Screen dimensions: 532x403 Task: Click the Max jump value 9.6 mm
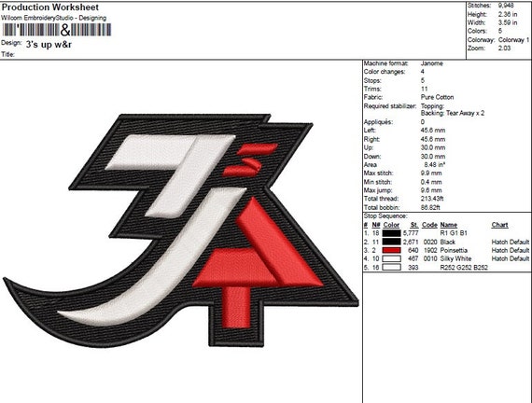(x=431, y=190)
